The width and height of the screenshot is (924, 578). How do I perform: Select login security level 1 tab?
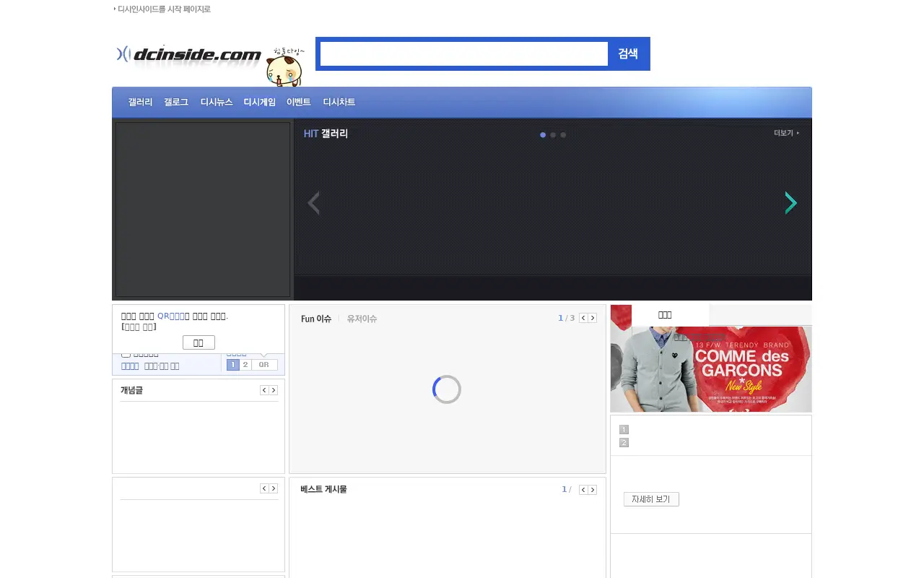click(x=232, y=365)
